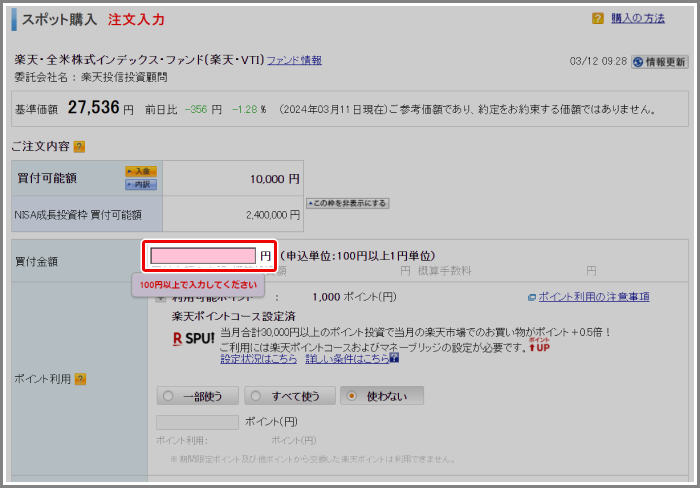This screenshot has height=488, width=700.
Task: Click the help icon next to ご注文内容
Action: pyautogui.click(x=79, y=146)
